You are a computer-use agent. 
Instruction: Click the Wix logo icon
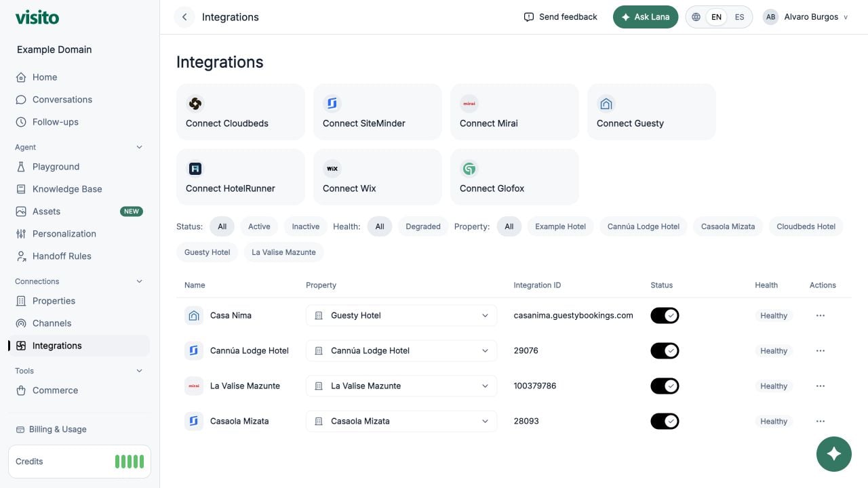coord(332,169)
